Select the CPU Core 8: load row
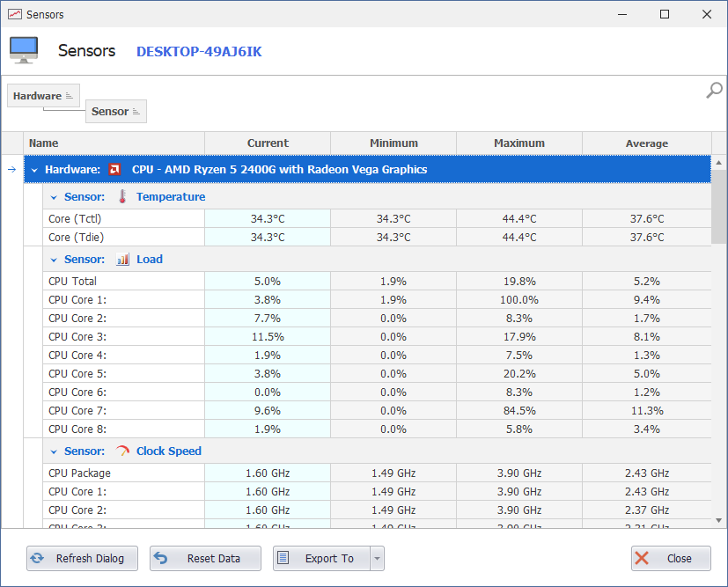 tap(377, 429)
